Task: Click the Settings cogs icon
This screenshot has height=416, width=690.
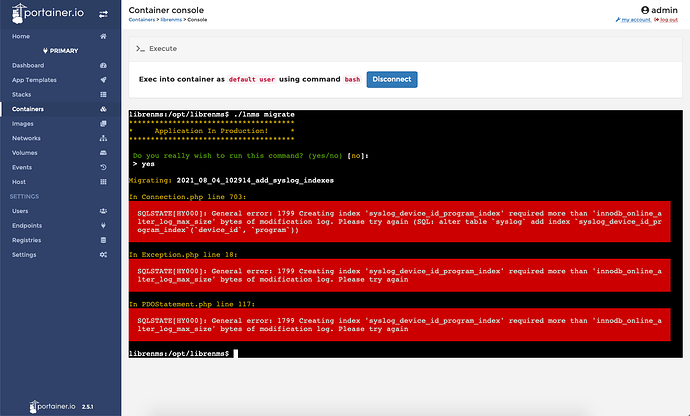Action: tap(103, 254)
